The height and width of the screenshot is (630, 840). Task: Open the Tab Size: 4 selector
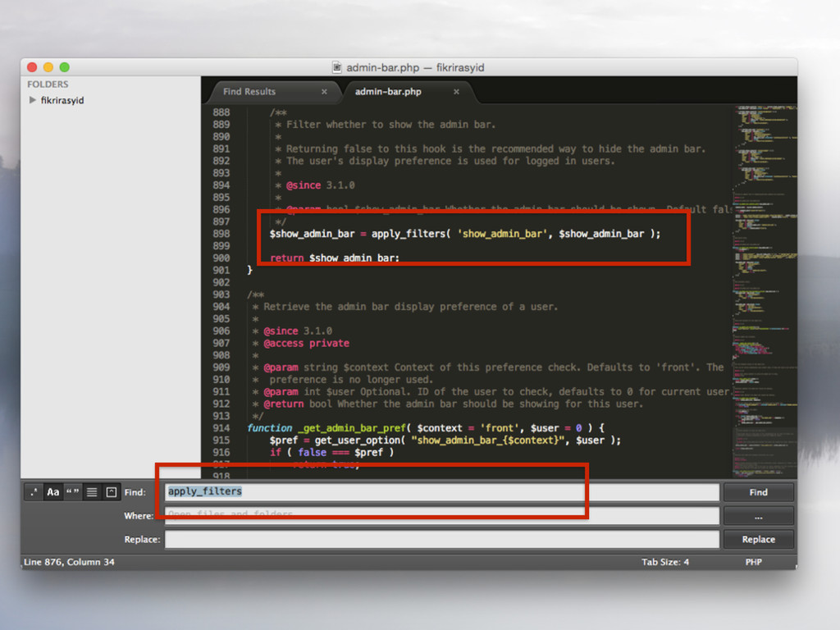tap(664, 562)
